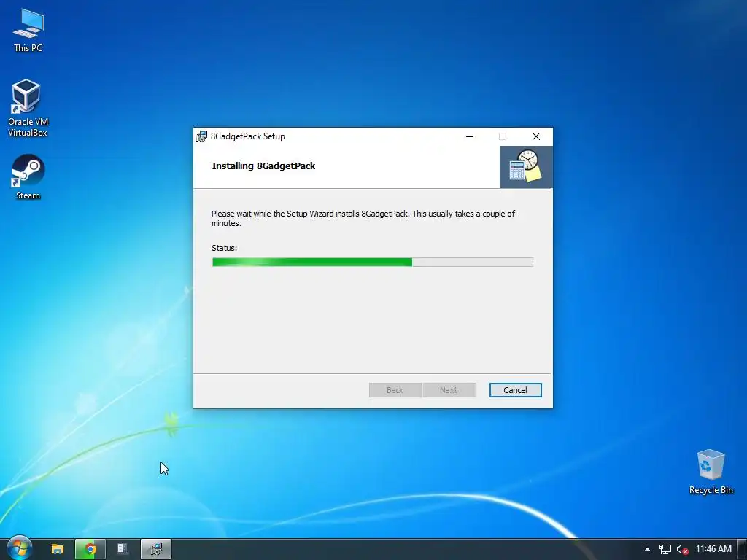
Task: Show hidden tray icons arrow
Action: click(x=647, y=549)
